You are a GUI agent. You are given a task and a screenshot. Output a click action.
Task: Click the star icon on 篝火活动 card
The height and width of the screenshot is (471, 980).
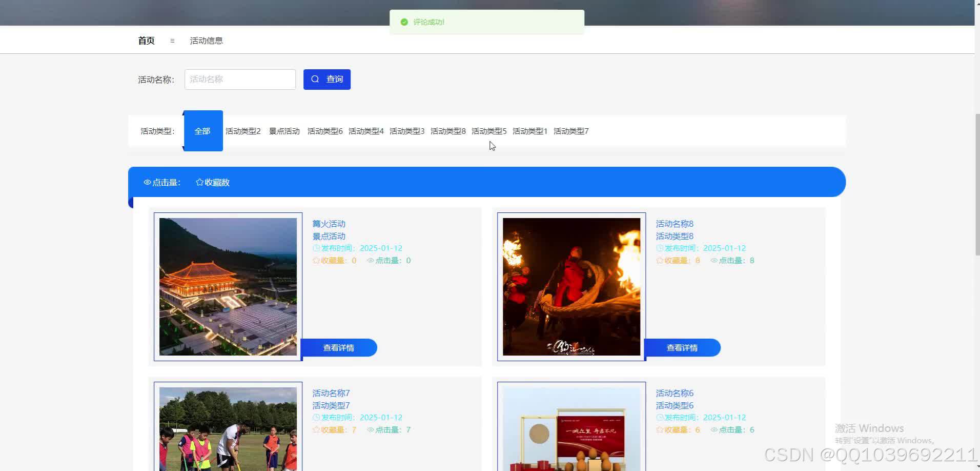click(316, 261)
